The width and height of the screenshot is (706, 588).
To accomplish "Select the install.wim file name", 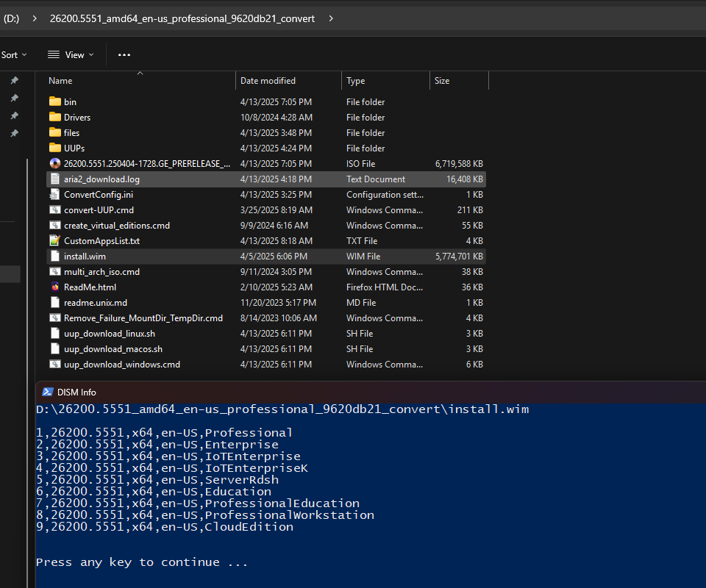I will tap(85, 257).
